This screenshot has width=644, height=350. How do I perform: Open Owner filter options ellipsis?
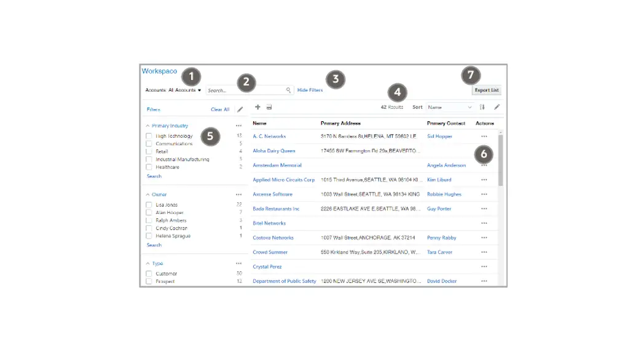coord(238,194)
